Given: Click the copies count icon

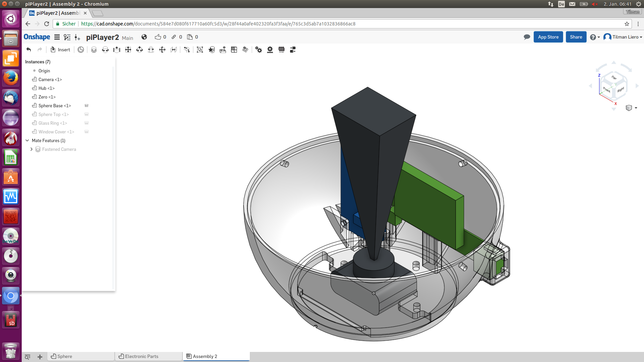Looking at the screenshot, I should (x=190, y=37).
